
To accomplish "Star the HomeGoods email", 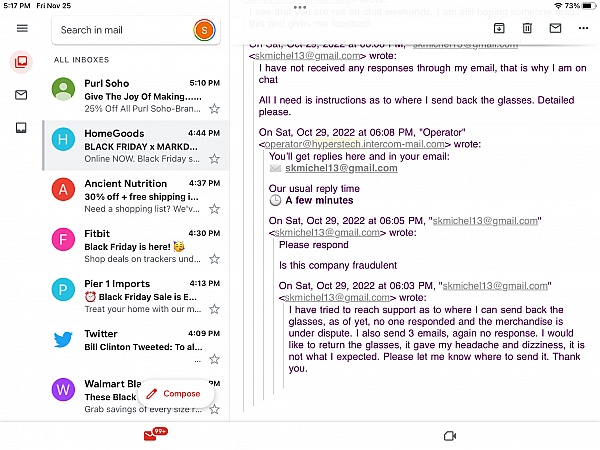I will click(x=214, y=159).
